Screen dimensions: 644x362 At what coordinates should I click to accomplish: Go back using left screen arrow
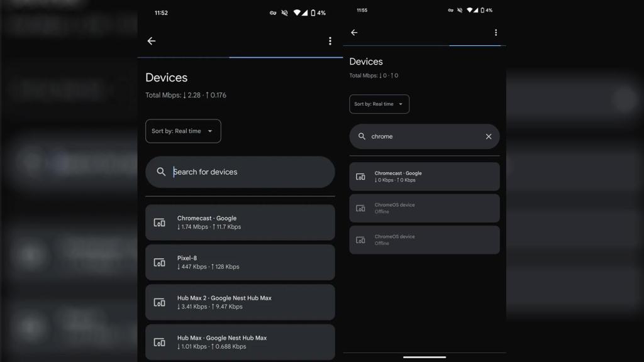coord(152,41)
